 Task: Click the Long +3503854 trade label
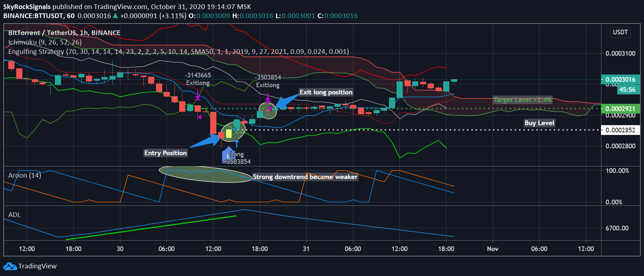coord(237,158)
